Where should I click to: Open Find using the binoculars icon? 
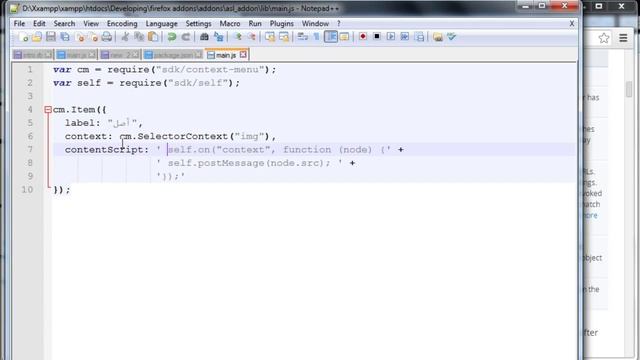(x=204, y=37)
